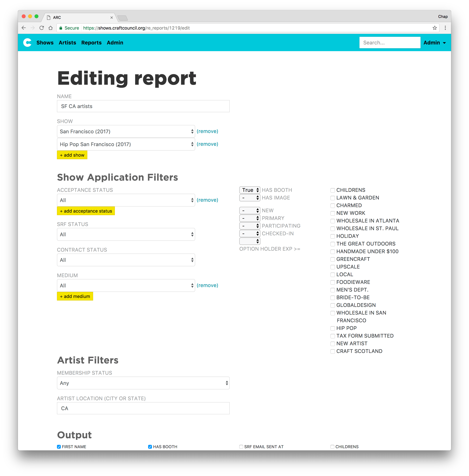
Task: Check the Foodieware checkbox
Action: [333, 282]
